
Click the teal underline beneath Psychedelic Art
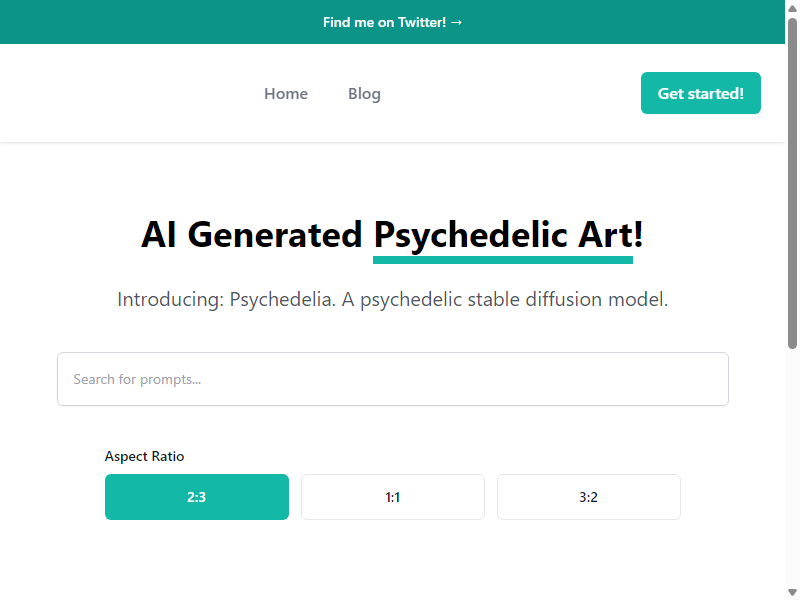coord(503,260)
